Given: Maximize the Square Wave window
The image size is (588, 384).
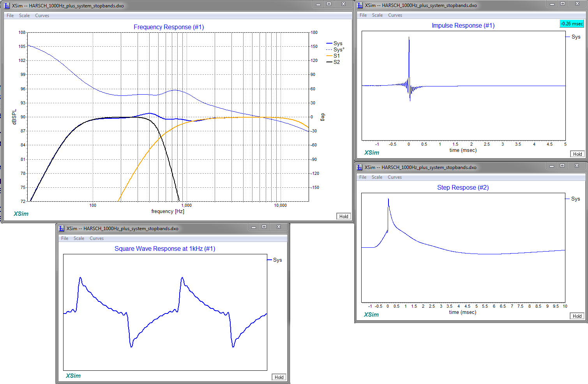Looking at the screenshot, I should 264,227.
